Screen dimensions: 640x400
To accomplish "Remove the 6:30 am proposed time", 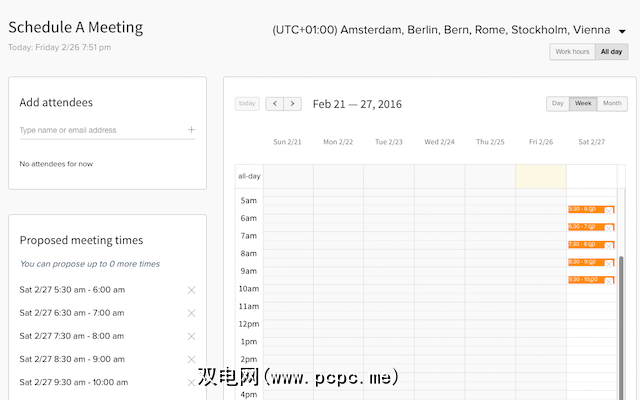I will click(x=191, y=313).
